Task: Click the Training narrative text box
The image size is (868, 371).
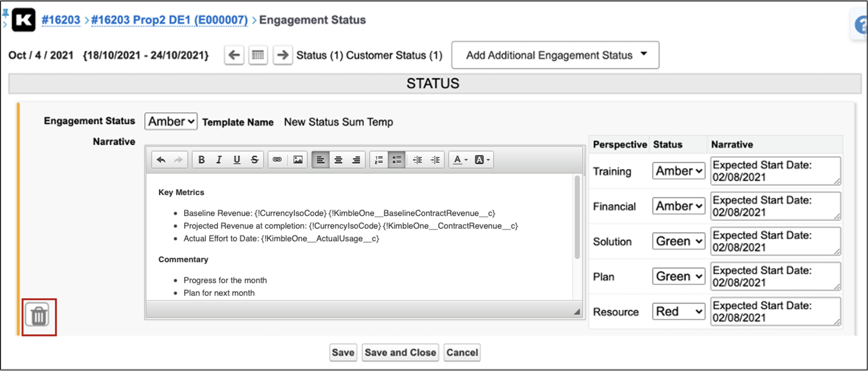Action: coord(775,171)
